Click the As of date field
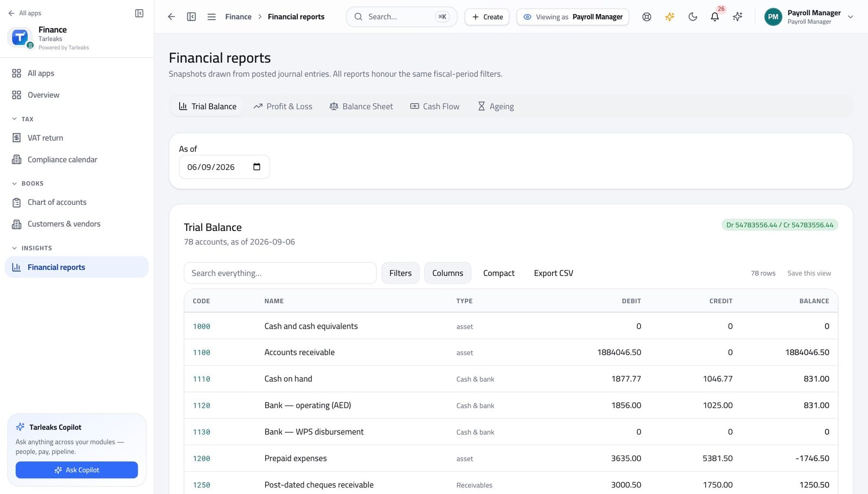The height and width of the screenshot is (494, 868). [x=224, y=167]
